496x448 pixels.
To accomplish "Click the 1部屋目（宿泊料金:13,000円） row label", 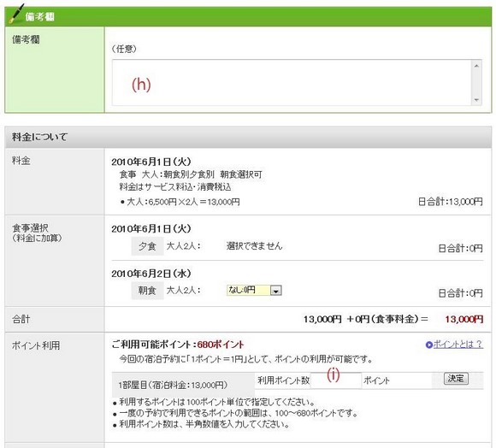I will click(x=173, y=385).
